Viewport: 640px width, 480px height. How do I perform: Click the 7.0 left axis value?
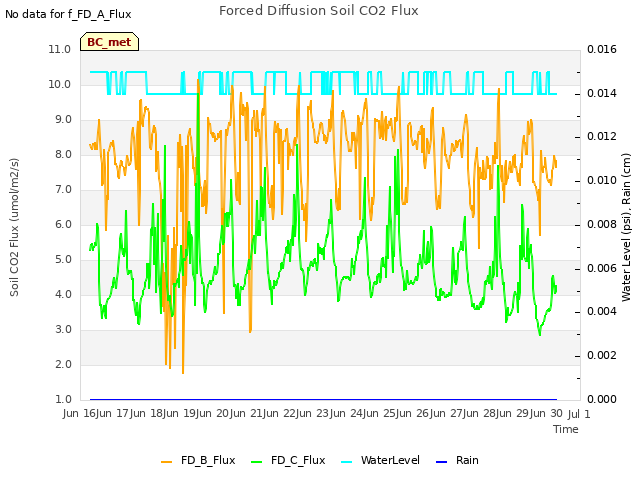[x=63, y=189]
